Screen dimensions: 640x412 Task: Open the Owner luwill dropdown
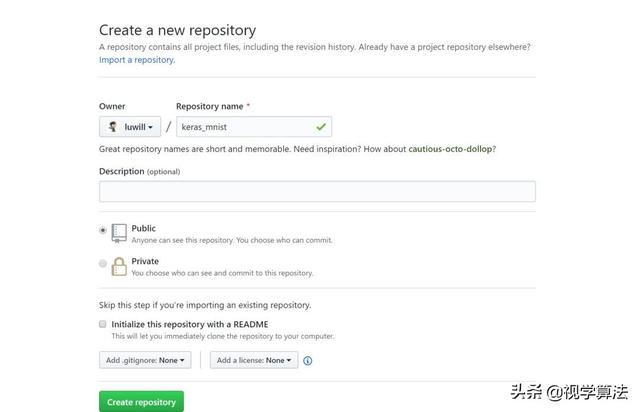130,127
